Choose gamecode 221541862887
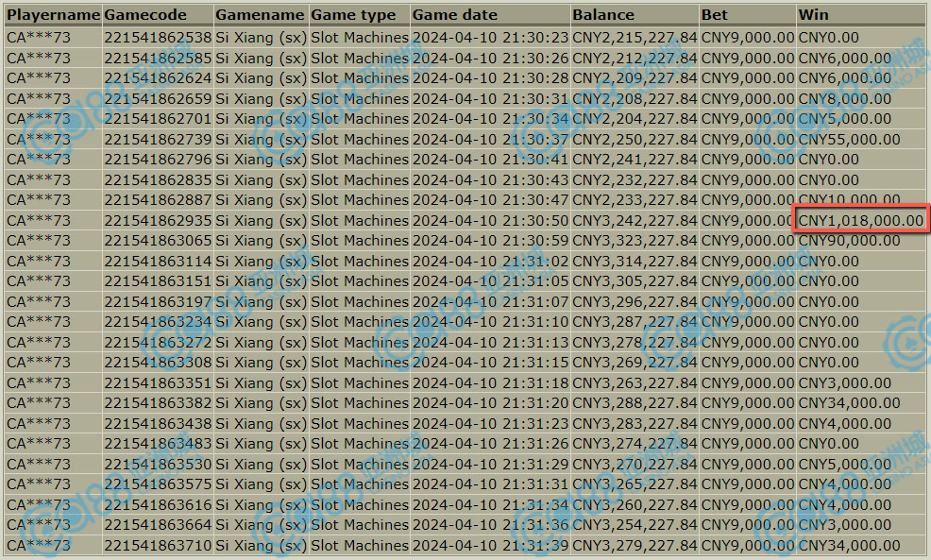The image size is (931, 560). tap(158, 200)
